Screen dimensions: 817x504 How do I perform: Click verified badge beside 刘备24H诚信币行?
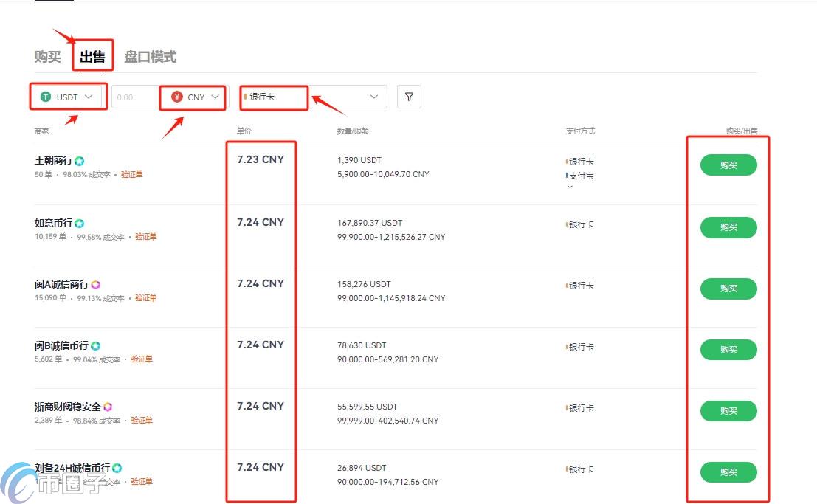coord(117,468)
